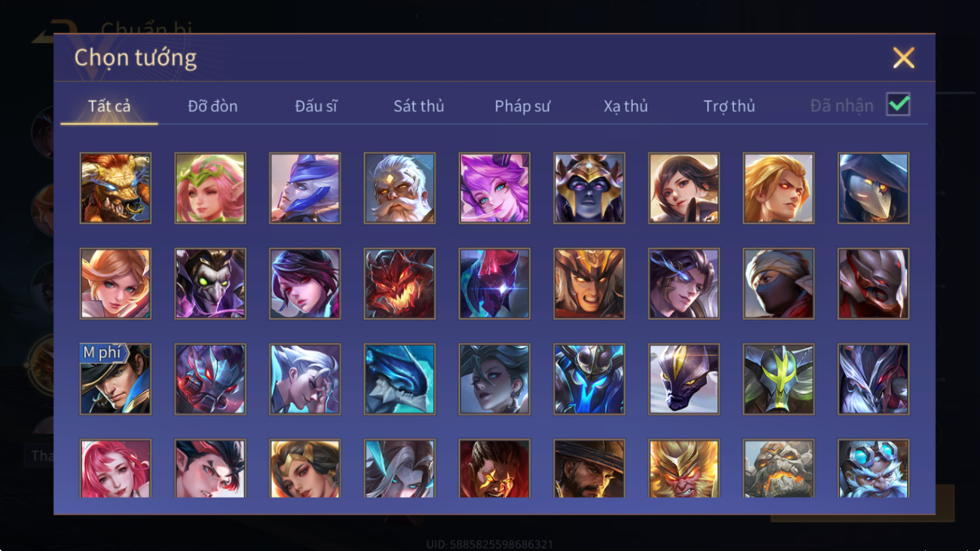Image resolution: width=980 pixels, height=551 pixels.
Task: Close the 'Chọn tướng' dialog
Action: (903, 58)
